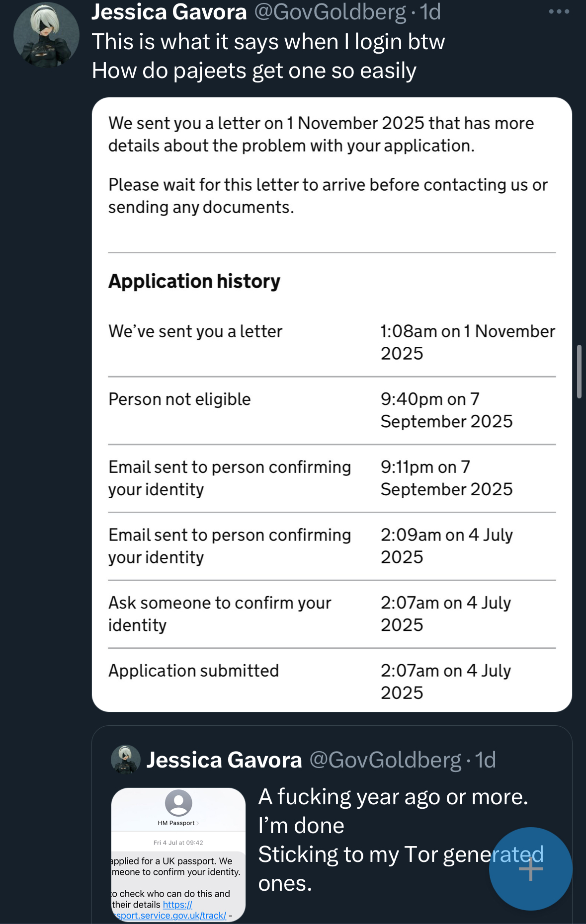
Task: Tap the chevron beside HM Passport
Action: [x=198, y=823]
